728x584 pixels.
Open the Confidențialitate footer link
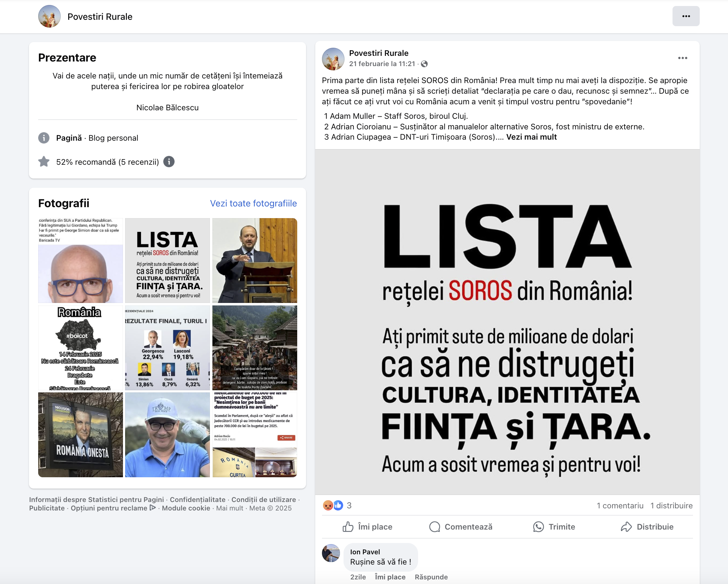coord(198,500)
